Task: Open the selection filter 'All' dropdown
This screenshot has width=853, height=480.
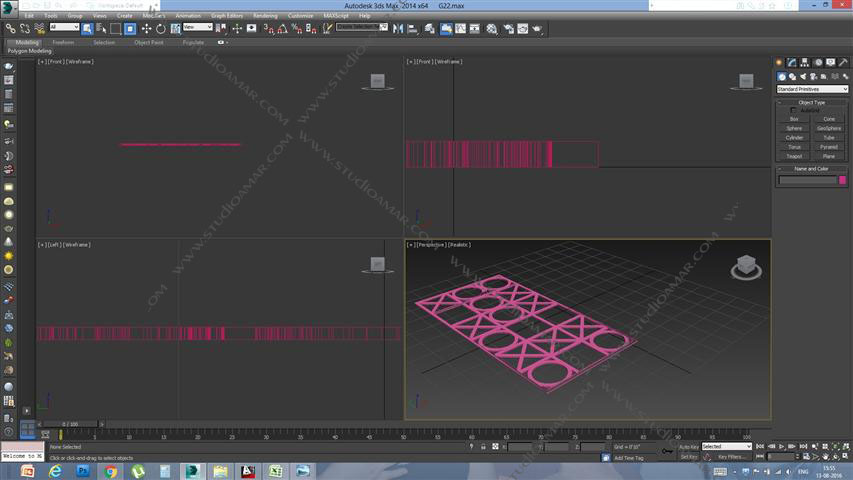Action: (64, 28)
